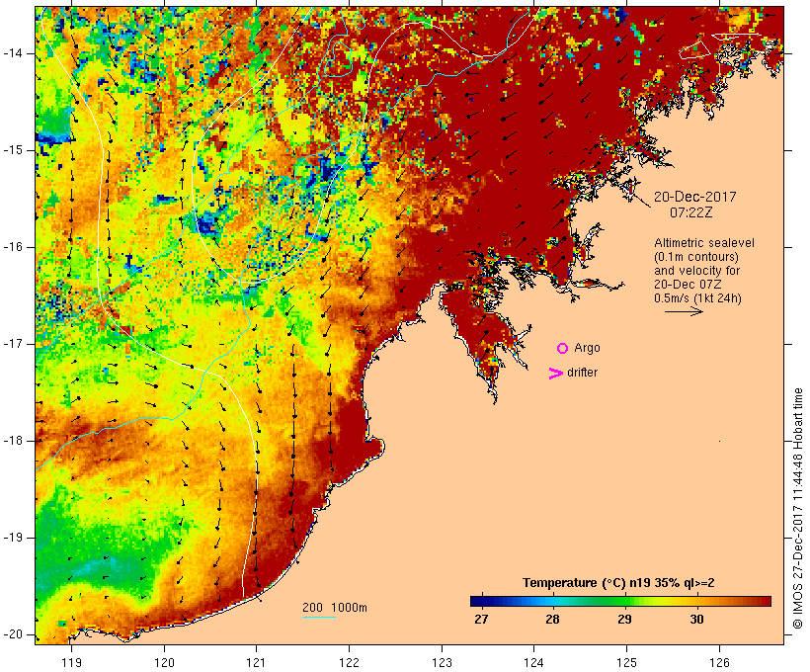Click the -17 latitude axis label

pyautogui.click(x=13, y=344)
